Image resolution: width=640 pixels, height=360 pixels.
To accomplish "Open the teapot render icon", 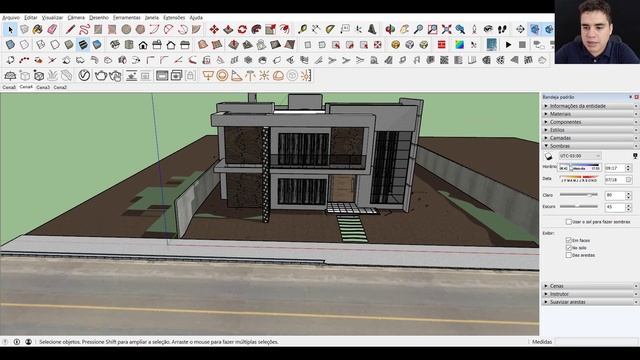I will click(100, 76).
